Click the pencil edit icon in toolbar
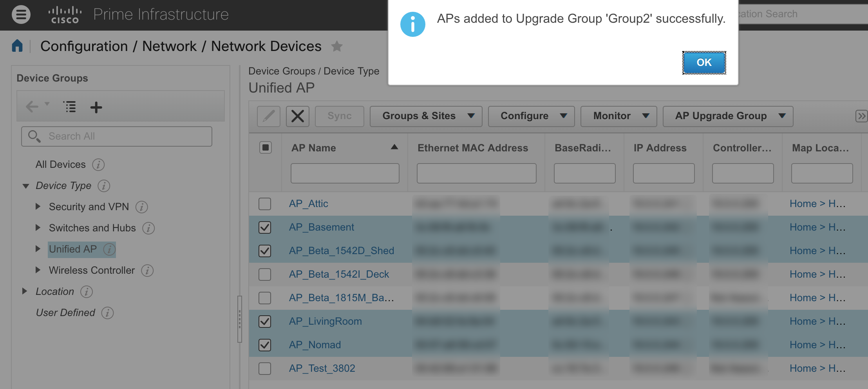868x389 pixels. point(268,116)
